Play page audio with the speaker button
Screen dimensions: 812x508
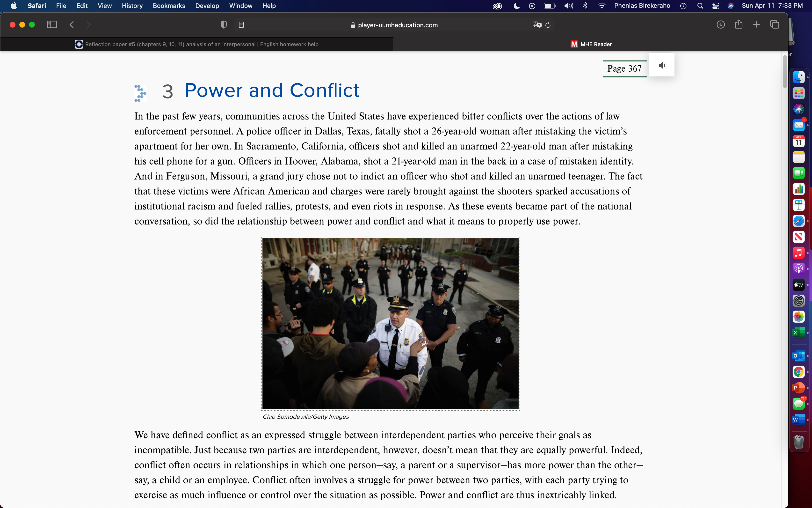(x=662, y=65)
